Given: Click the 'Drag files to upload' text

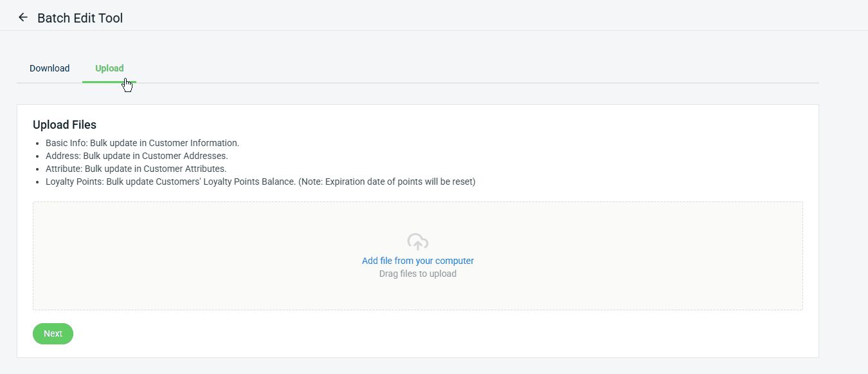Looking at the screenshot, I should [x=418, y=274].
